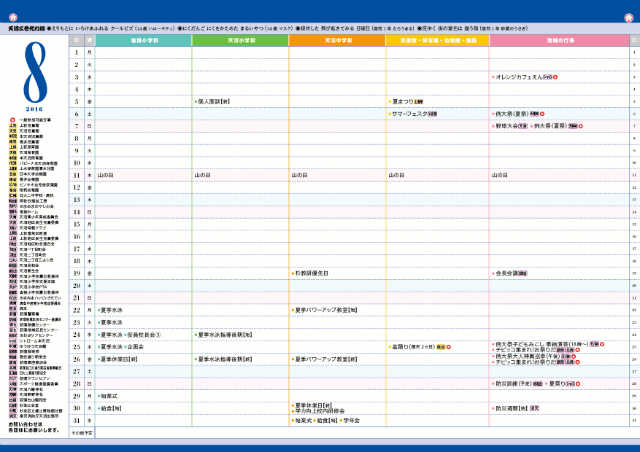Click the day 19 event in the orange column
Screen dimensions: 640x452
tap(310, 273)
